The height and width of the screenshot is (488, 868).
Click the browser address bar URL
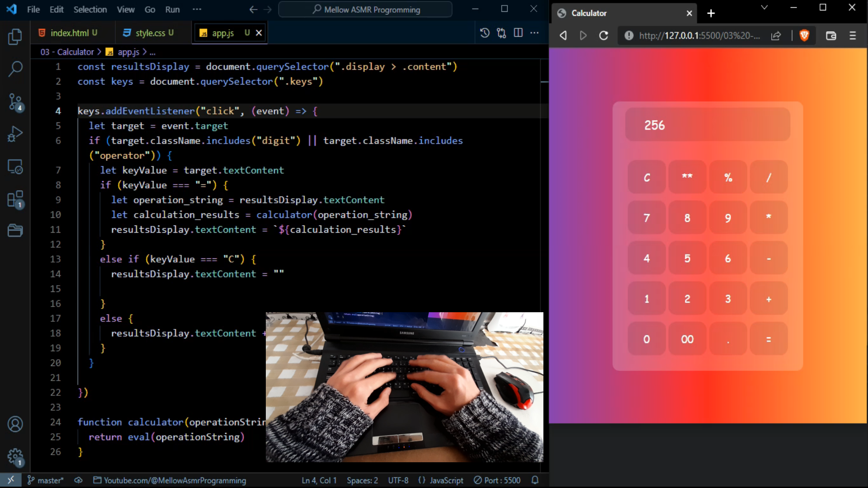click(x=698, y=36)
